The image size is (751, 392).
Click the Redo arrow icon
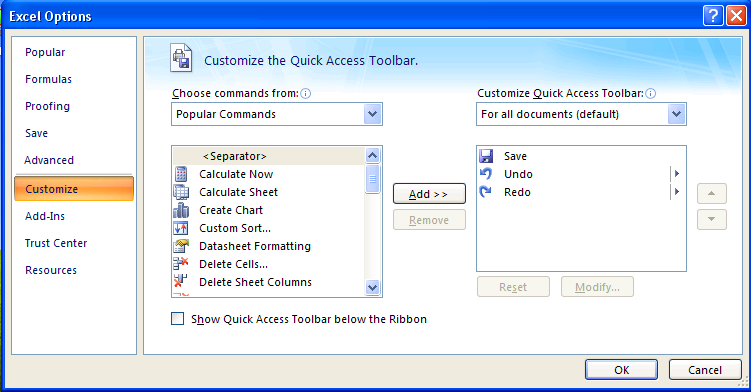[486, 192]
